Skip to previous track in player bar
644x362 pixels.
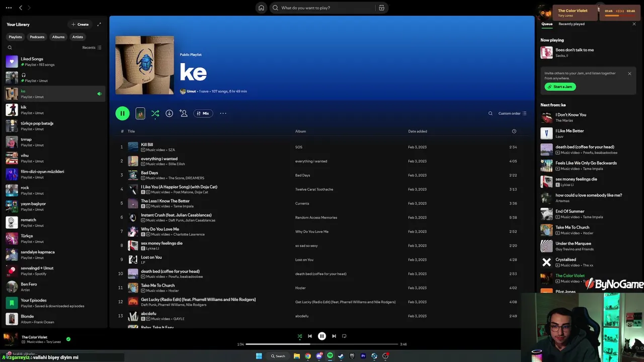click(310, 336)
